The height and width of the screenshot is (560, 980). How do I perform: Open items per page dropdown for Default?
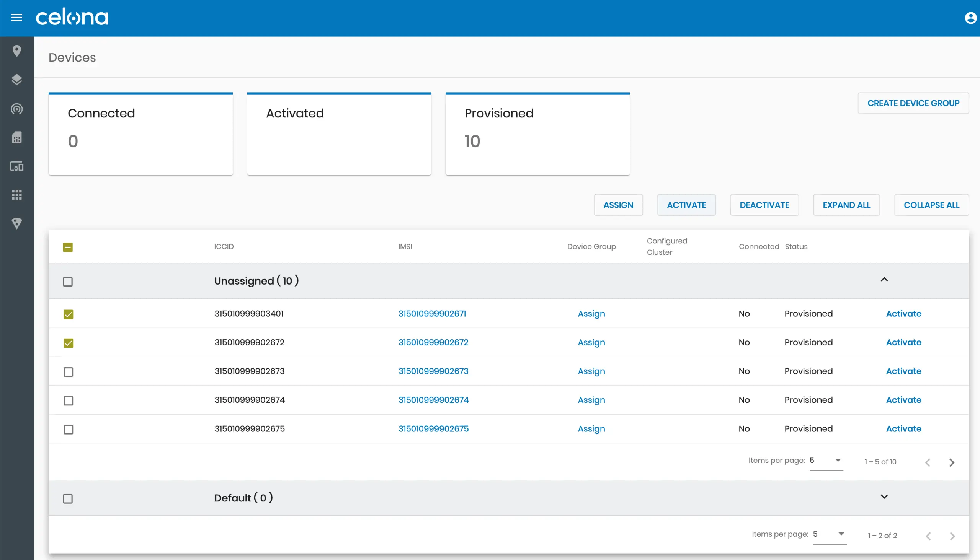tap(830, 535)
